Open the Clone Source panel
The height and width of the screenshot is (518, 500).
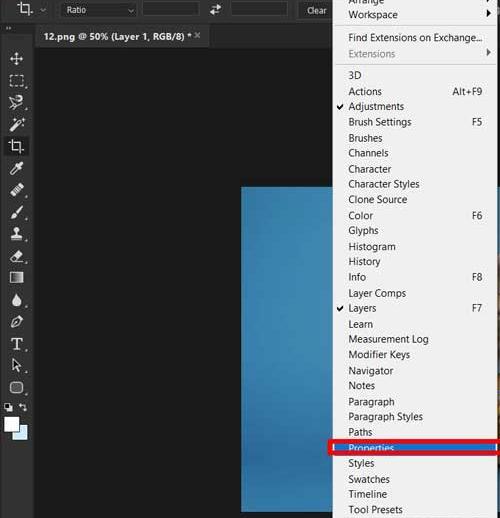(415, 200)
